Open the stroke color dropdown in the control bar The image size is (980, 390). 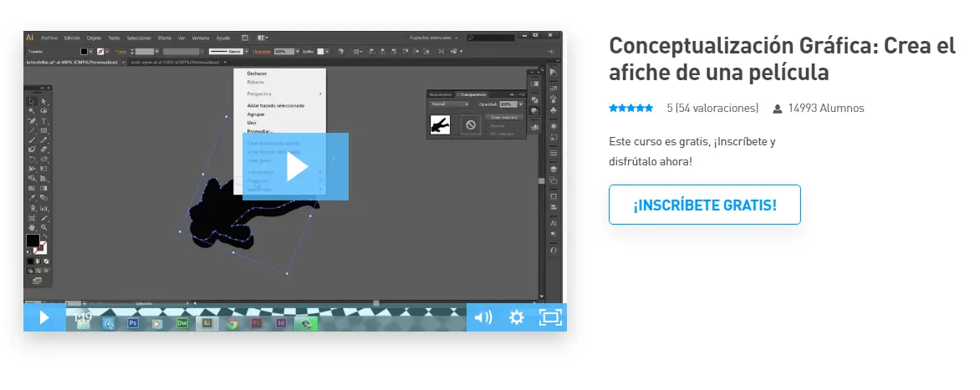click(x=107, y=51)
